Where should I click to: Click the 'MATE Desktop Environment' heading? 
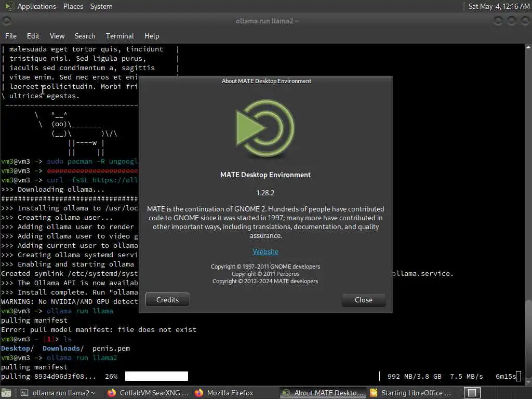[x=265, y=175]
